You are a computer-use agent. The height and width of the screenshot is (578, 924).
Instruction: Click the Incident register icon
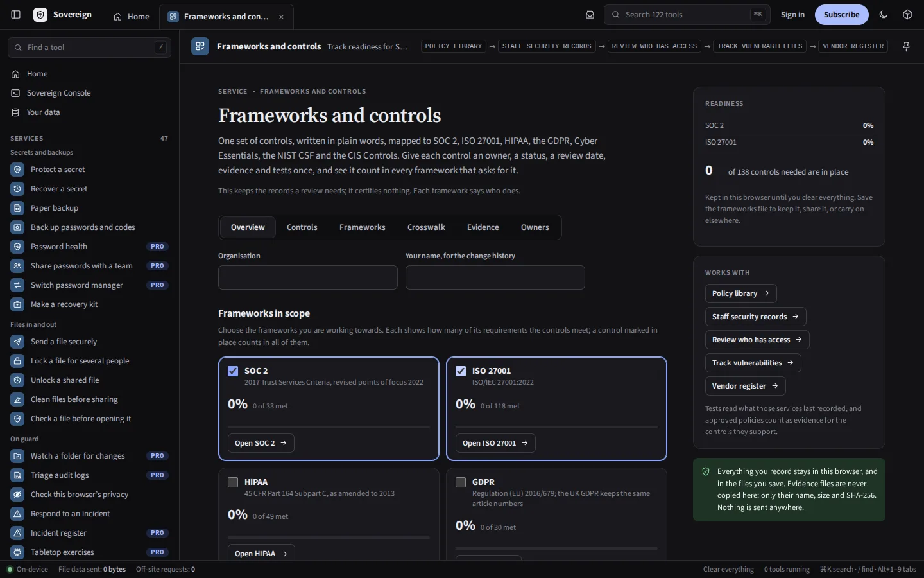(17, 533)
